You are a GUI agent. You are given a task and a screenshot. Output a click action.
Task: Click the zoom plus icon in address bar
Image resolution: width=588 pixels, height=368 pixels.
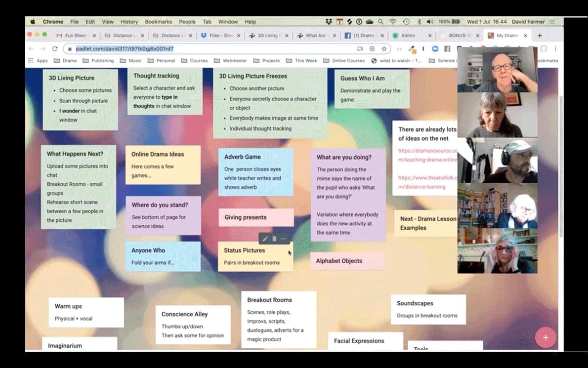pos(372,49)
